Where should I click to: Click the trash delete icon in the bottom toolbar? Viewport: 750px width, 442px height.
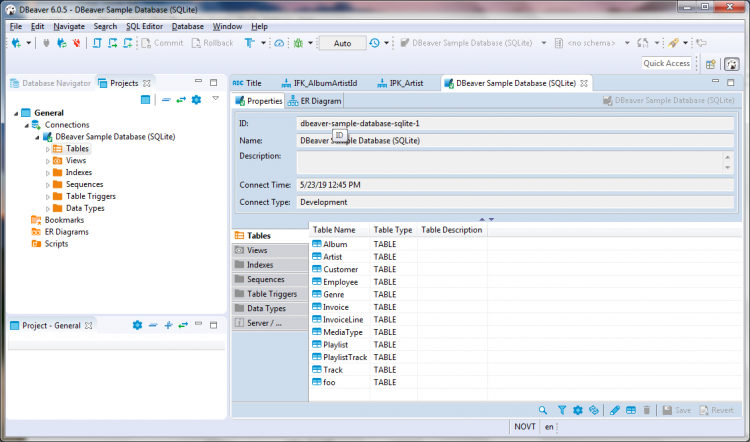pyautogui.click(x=647, y=410)
